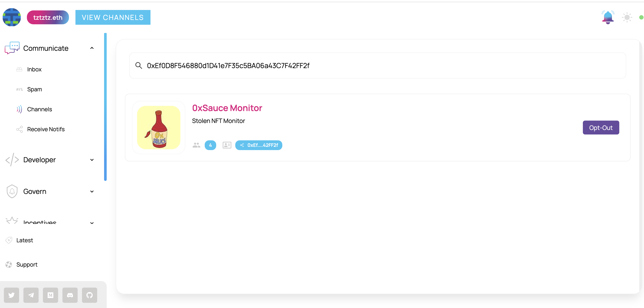This screenshot has height=308, width=644.
Task: Click the channel ID card icon
Action: [227, 145]
